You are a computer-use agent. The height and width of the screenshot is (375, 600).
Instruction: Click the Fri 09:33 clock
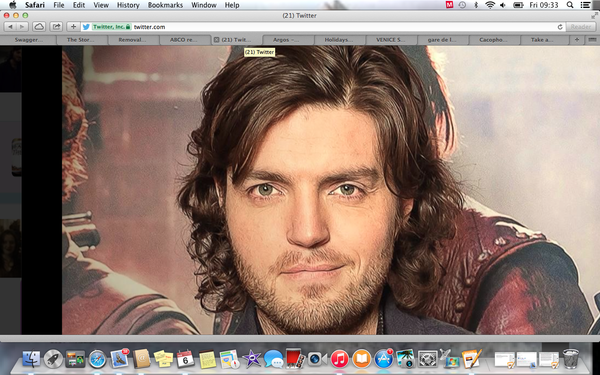[x=544, y=5]
